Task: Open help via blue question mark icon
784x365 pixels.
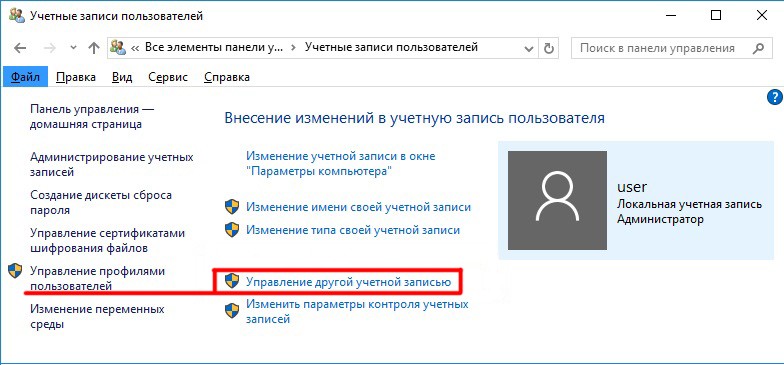Action: pos(774,97)
